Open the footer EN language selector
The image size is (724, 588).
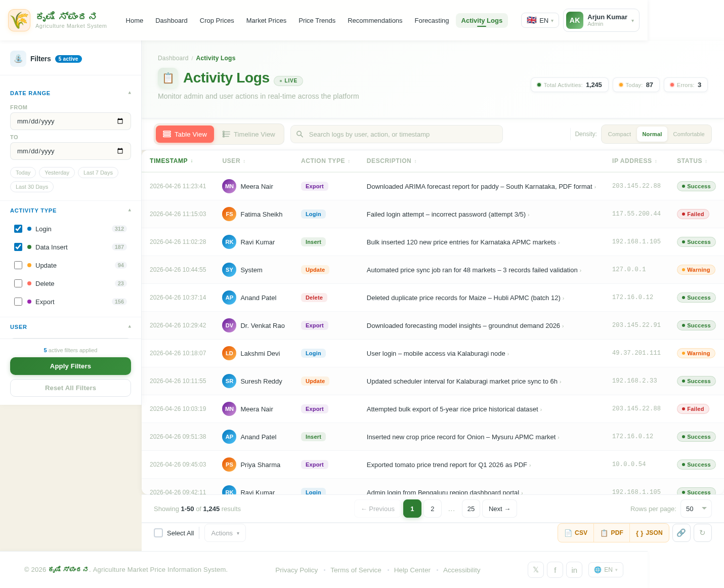click(x=606, y=570)
